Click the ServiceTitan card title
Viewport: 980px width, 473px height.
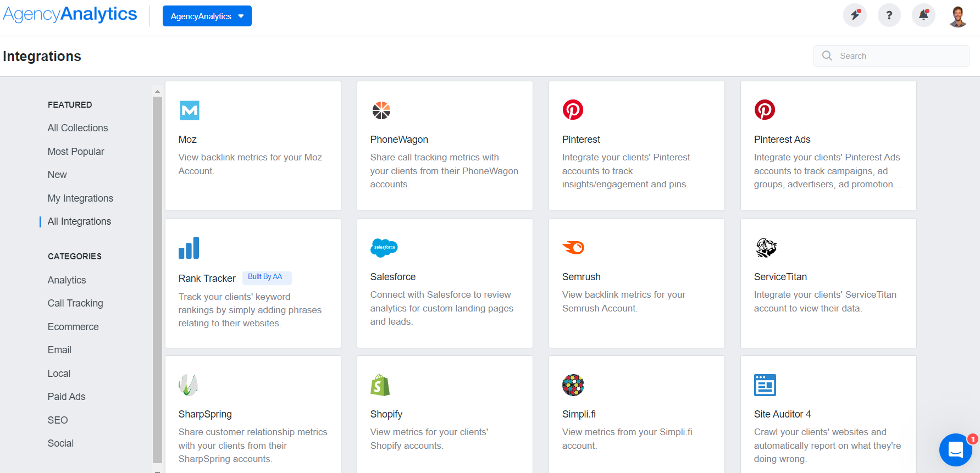tap(780, 277)
